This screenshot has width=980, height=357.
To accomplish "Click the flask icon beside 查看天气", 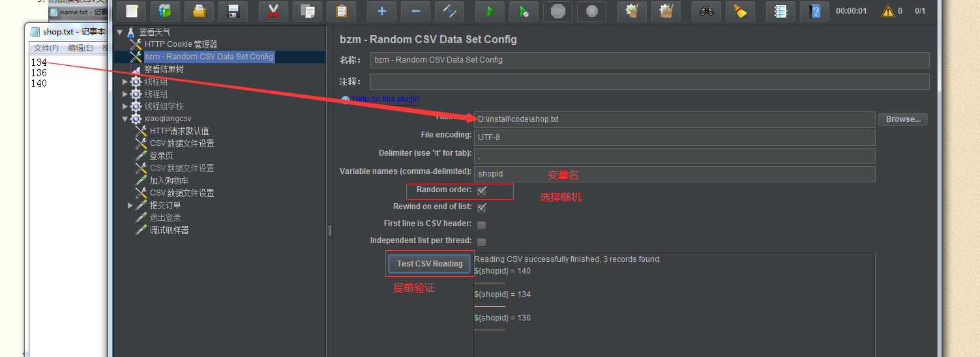I will coord(131,32).
